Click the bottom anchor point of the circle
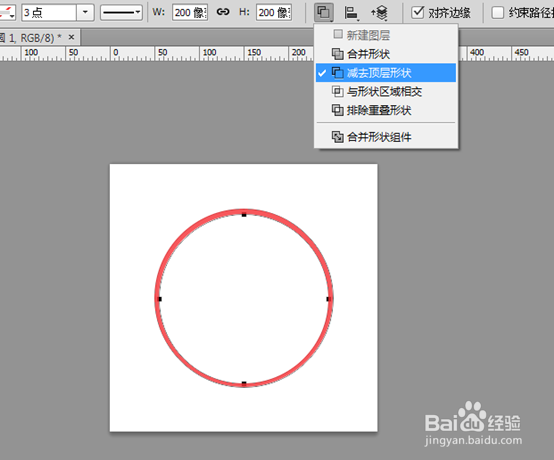This screenshot has width=554, height=460. 244,383
